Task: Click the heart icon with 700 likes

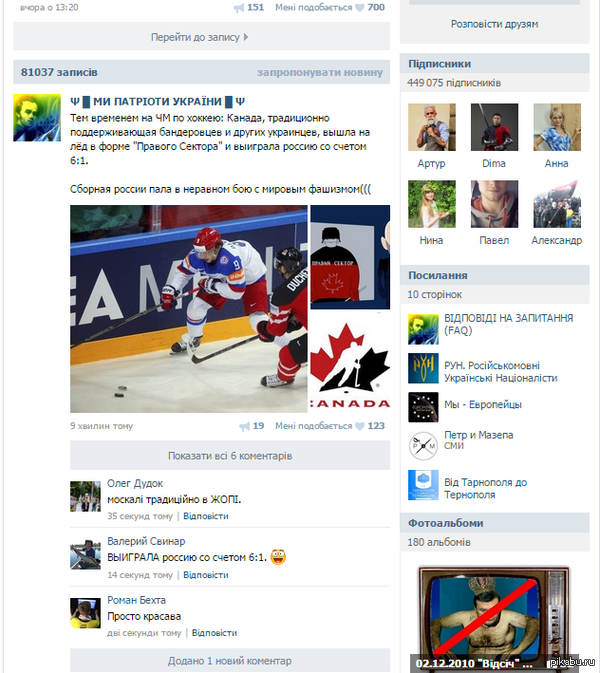Action: [360, 7]
